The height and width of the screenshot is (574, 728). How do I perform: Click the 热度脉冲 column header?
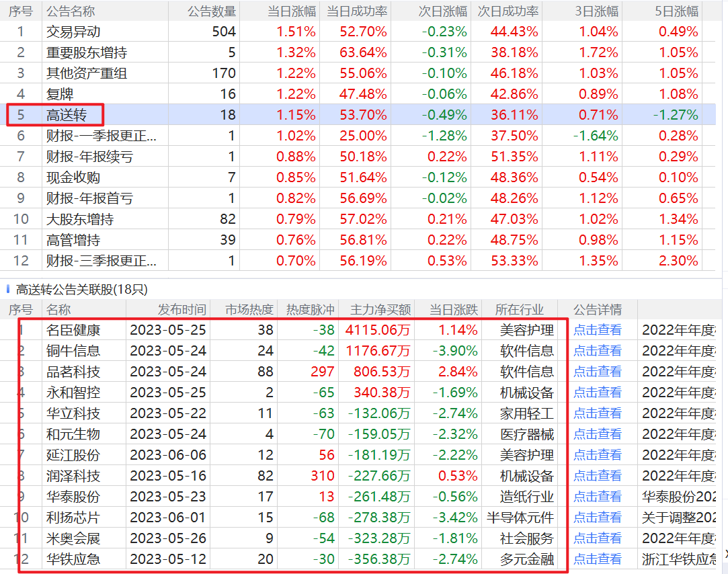pyautogui.click(x=310, y=309)
